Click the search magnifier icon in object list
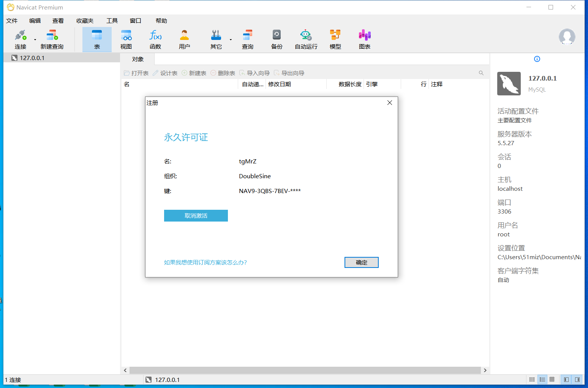 pyautogui.click(x=481, y=73)
